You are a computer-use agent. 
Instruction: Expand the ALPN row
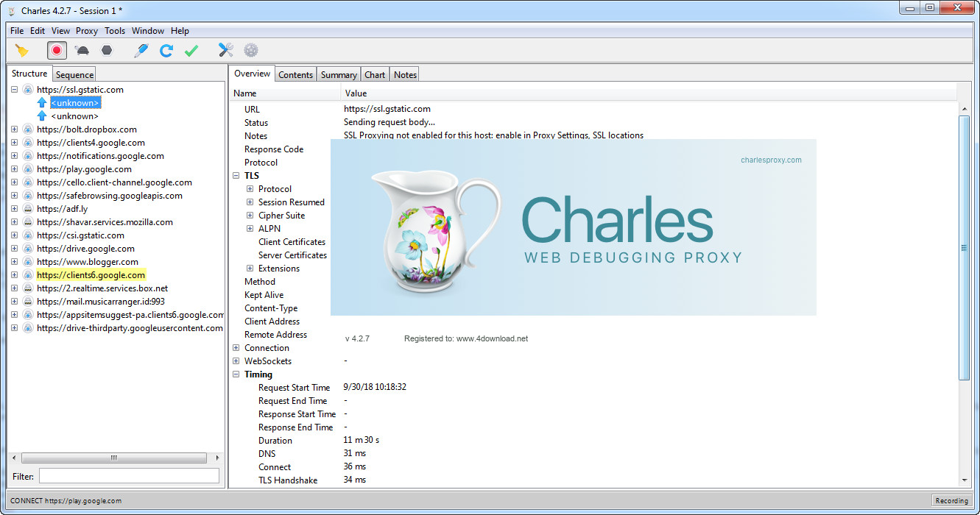click(x=250, y=229)
